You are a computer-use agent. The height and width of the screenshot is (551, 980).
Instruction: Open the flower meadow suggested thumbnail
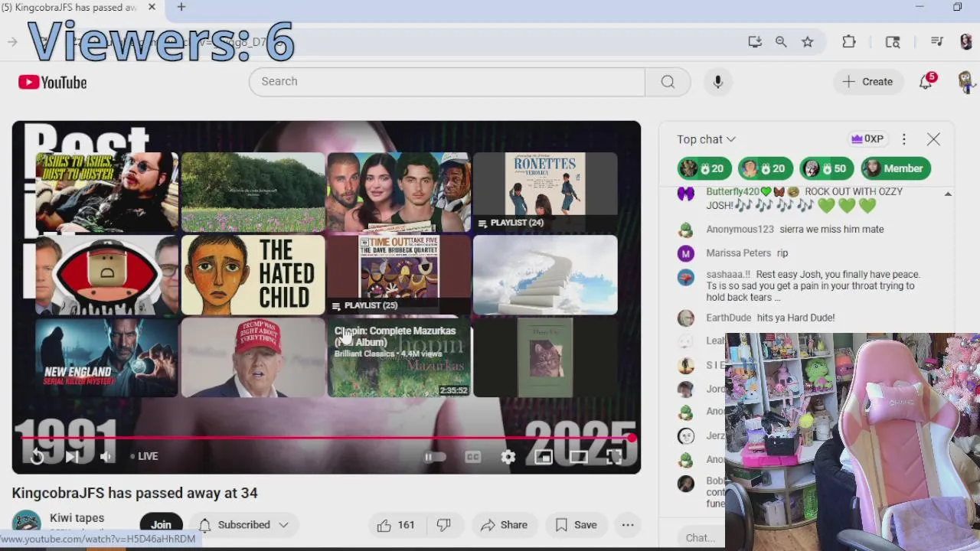click(253, 192)
